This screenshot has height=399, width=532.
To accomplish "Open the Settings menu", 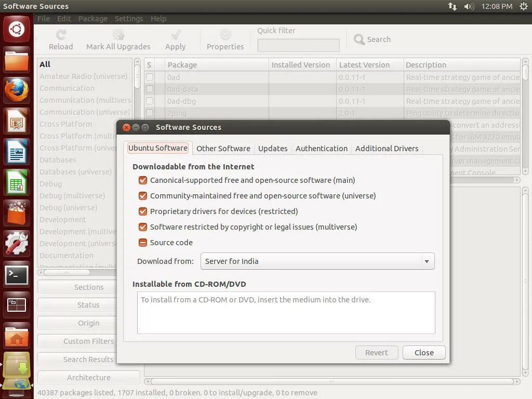I will point(129,18).
